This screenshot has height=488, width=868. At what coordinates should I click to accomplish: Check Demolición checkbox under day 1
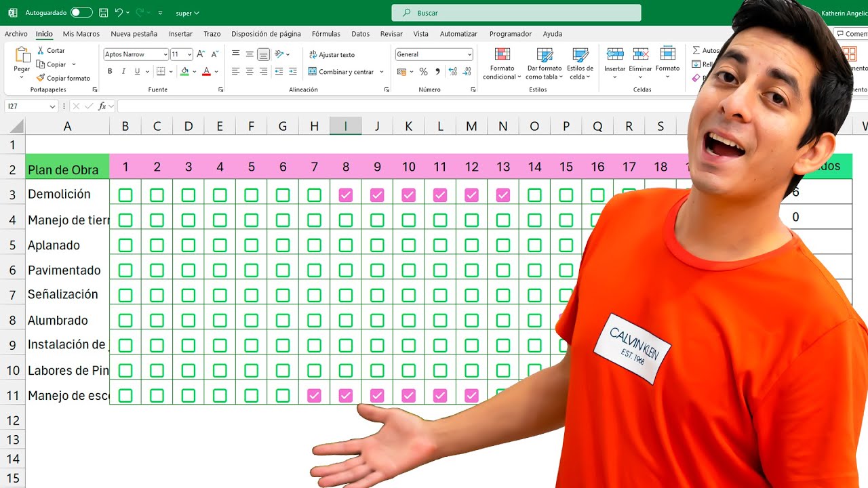tap(125, 195)
